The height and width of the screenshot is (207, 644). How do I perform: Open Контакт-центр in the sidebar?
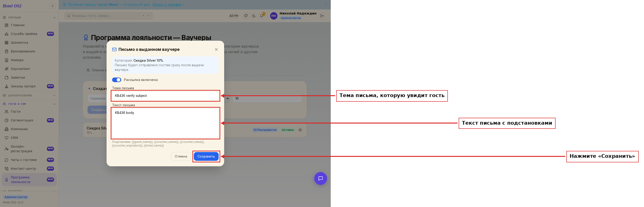[29, 169]
